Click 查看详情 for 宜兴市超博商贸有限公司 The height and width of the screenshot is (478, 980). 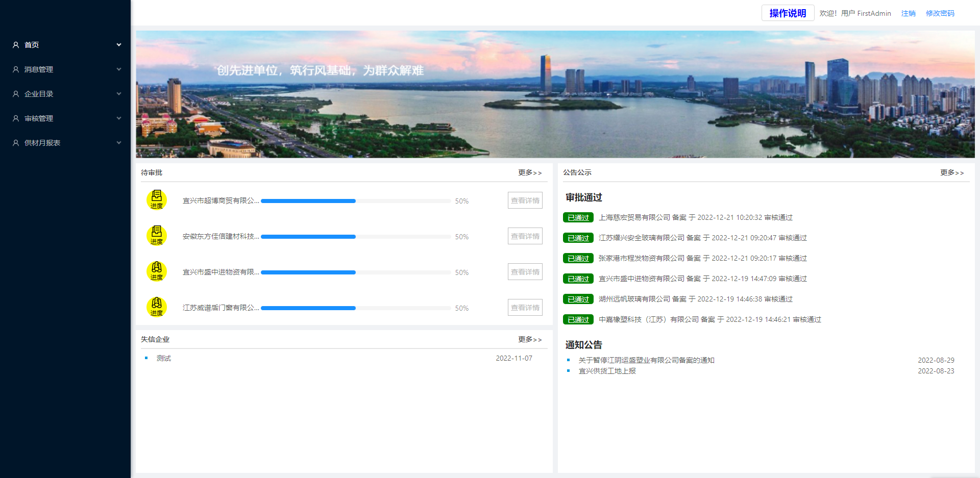coord(525,200)
